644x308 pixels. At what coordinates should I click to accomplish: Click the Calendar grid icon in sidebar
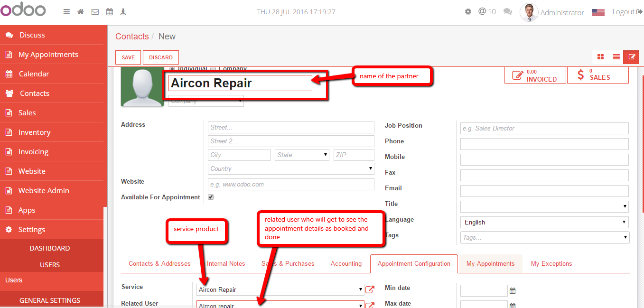coord(9,74)
